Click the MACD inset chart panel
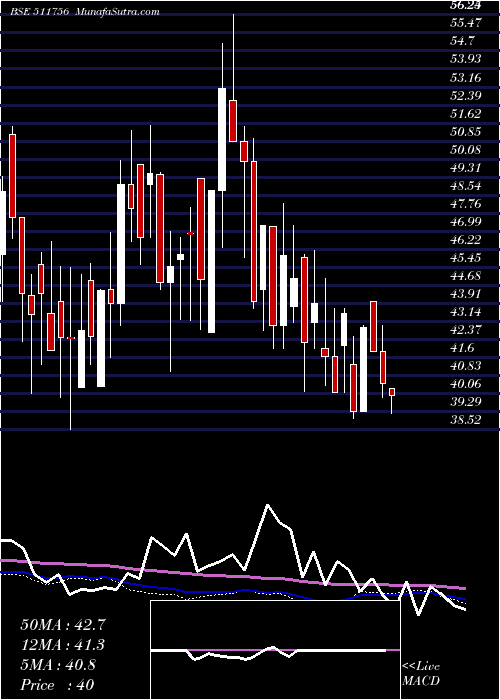 pos(275,650)
